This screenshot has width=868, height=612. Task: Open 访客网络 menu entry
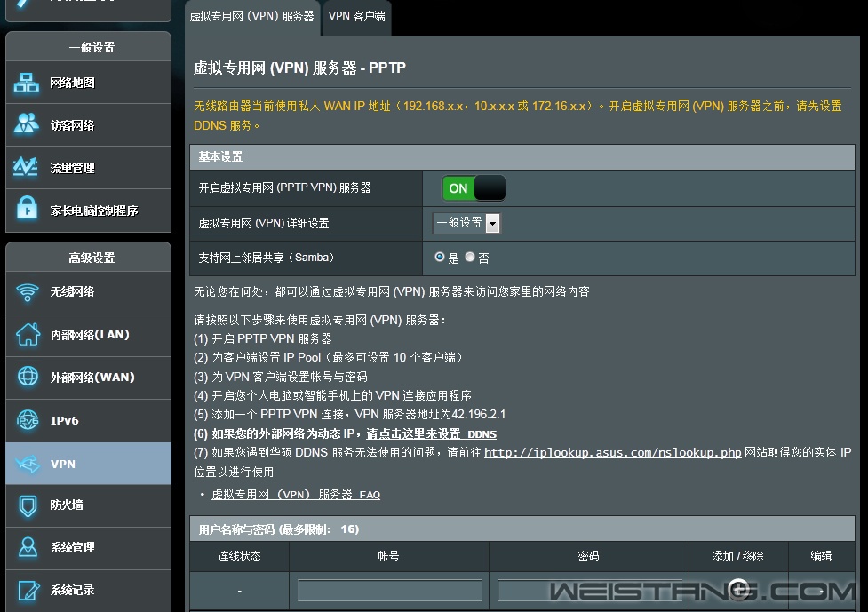(73, 125)
